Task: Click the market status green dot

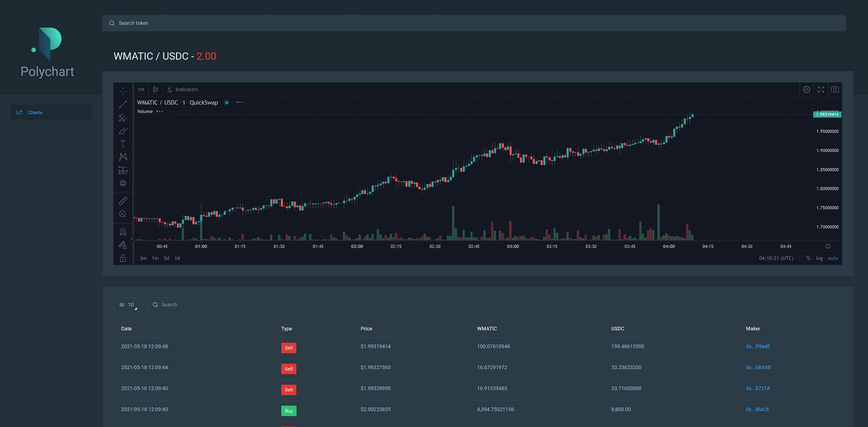Action: coord(227,103)
